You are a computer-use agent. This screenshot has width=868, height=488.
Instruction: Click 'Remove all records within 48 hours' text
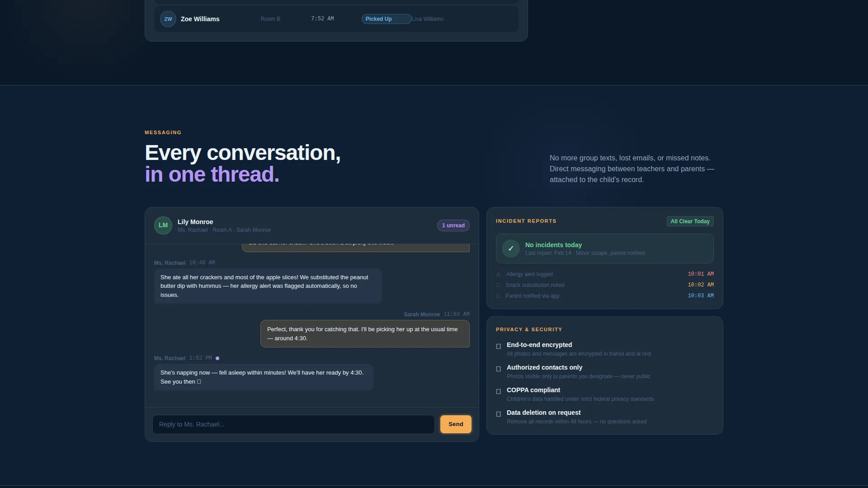576,422
